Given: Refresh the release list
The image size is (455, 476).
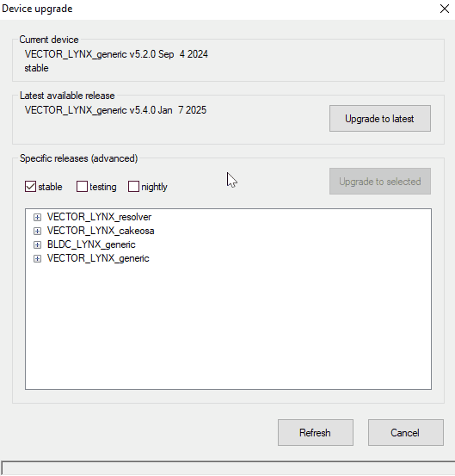Looking at the screenshot, I should (316, 433).
